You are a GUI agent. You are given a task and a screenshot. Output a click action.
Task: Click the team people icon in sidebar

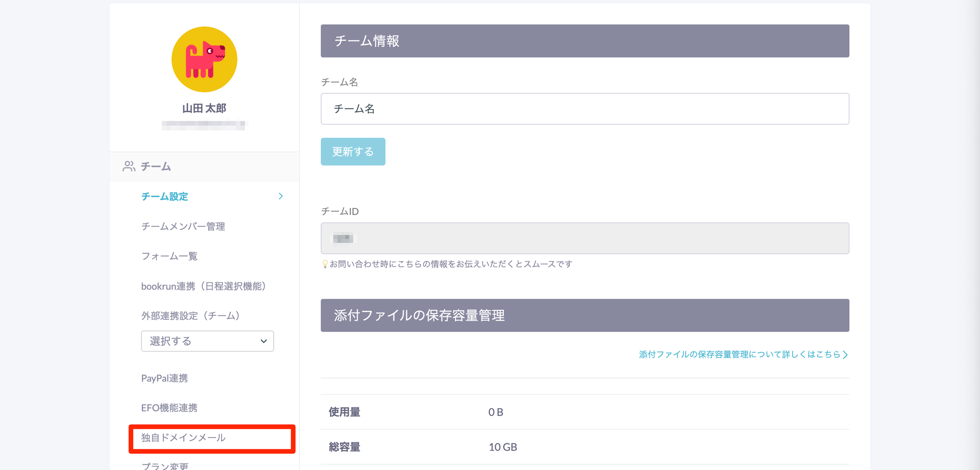(129, 166)
